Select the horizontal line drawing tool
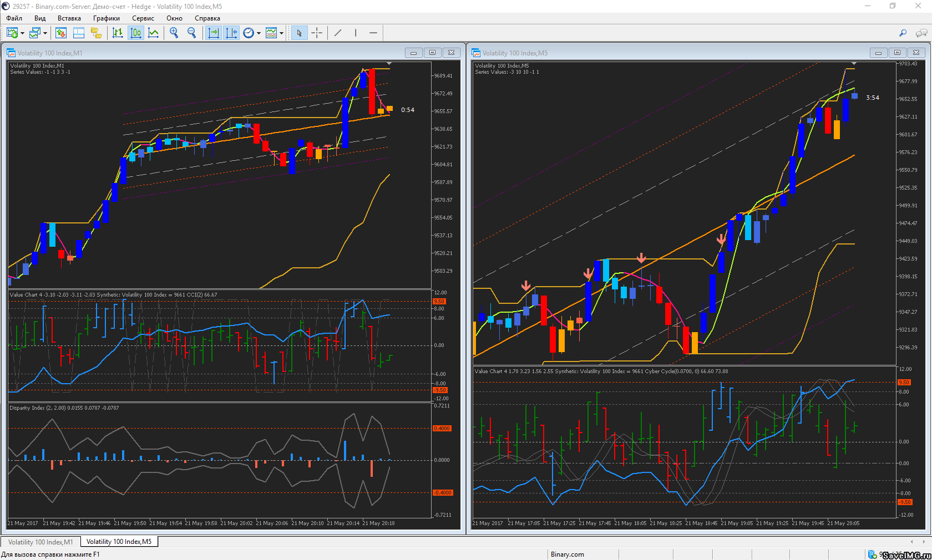The image size is (932, 560). coord(373,33)
